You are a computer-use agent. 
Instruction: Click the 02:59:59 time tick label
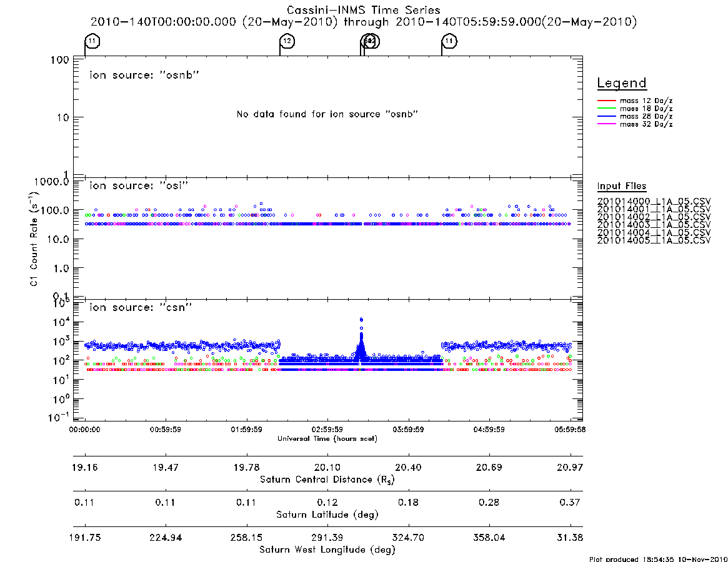pyautogui.click(x=327, y=430)
